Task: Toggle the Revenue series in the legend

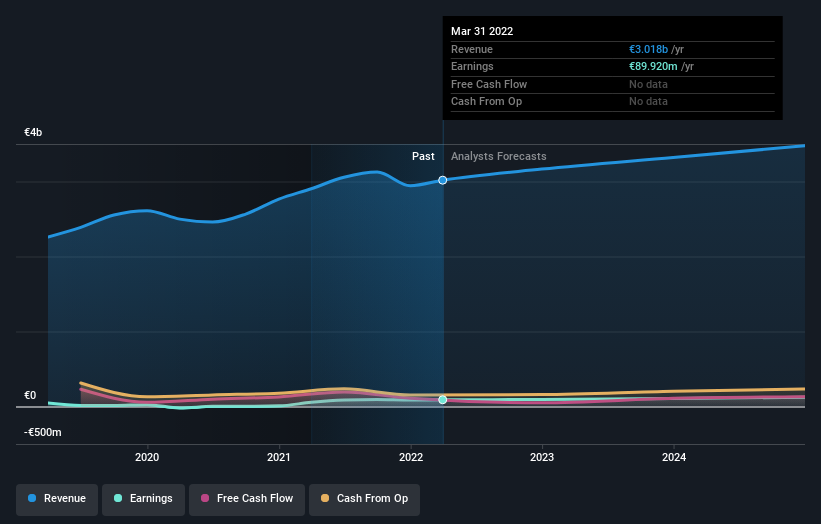Action: pos(57,498)
